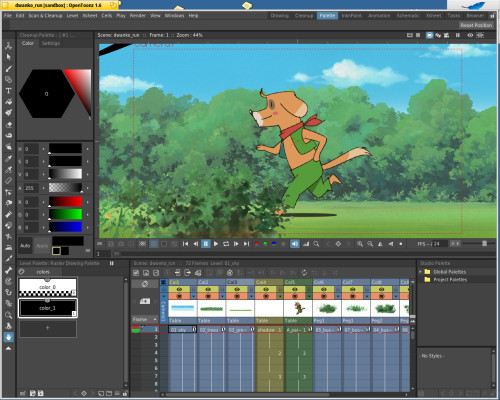This screenshot has width=500, height=400.
Task: Step to next frame
Action: coord(236,244)
